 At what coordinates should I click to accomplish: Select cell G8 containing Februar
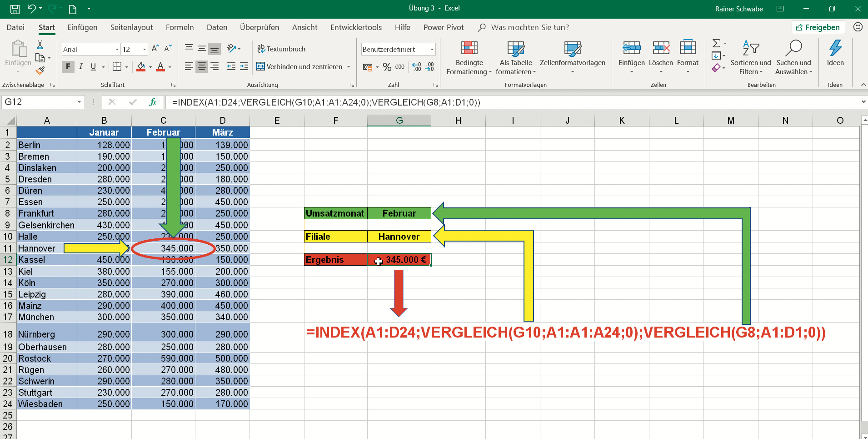pos(399,213)
